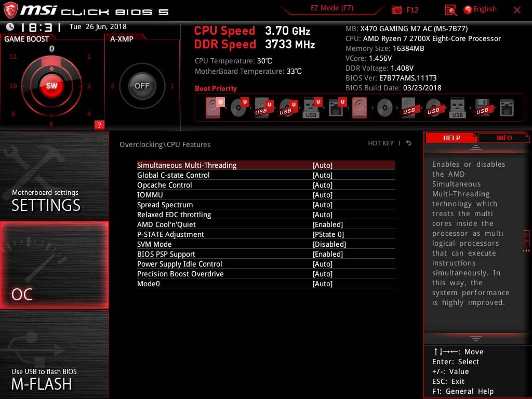Screen dimensions: 532x399
Task: Open the Simultaneous Multi-Threading [Auto] value
Action: [322, 165]
